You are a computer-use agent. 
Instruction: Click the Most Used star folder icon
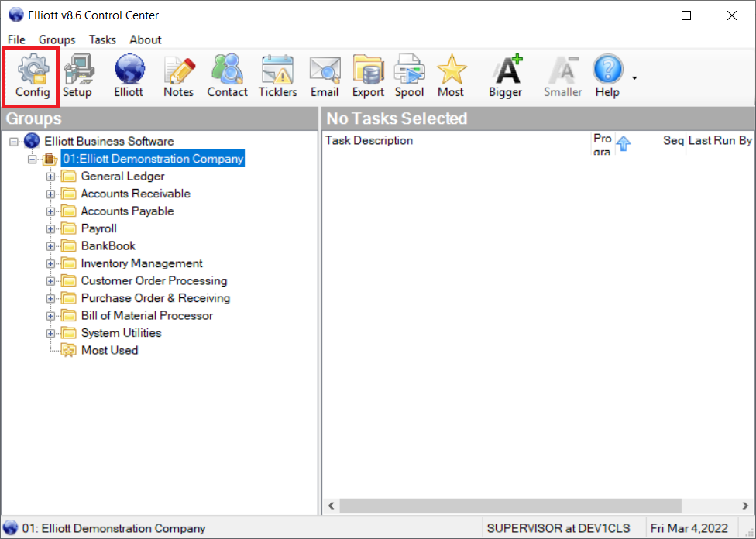click(x=68, y=351)
